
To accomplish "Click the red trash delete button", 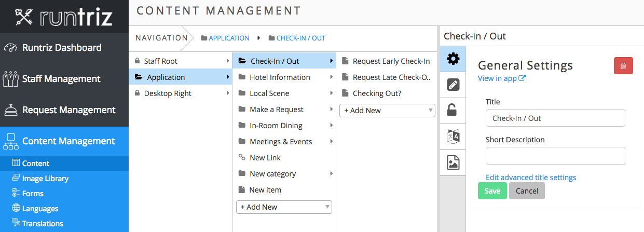I will (x=623, y=66).
